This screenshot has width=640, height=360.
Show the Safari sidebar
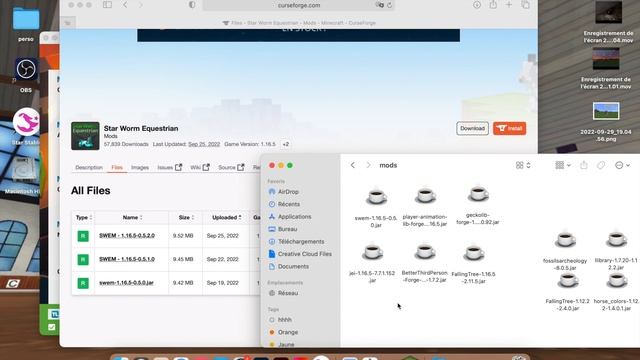coord(107,5)
